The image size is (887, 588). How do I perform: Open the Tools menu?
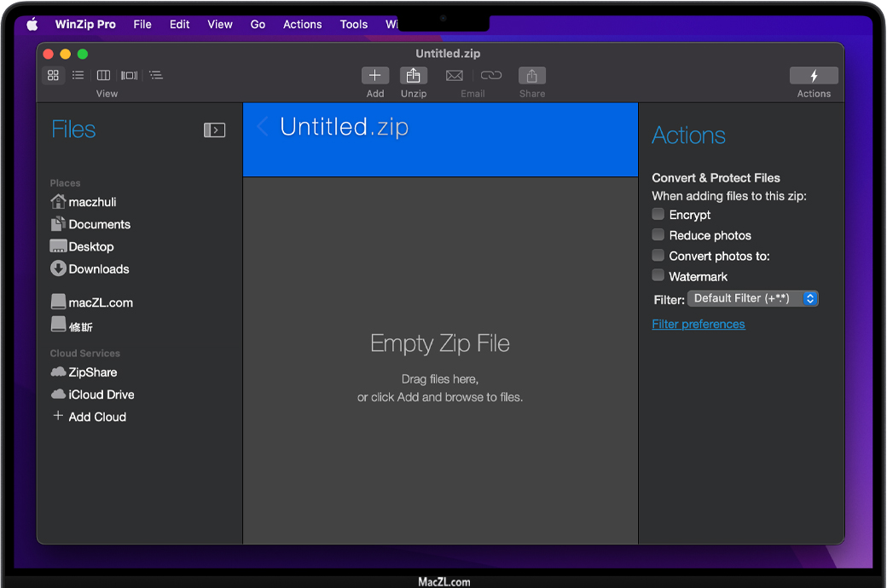pos(354,24)
